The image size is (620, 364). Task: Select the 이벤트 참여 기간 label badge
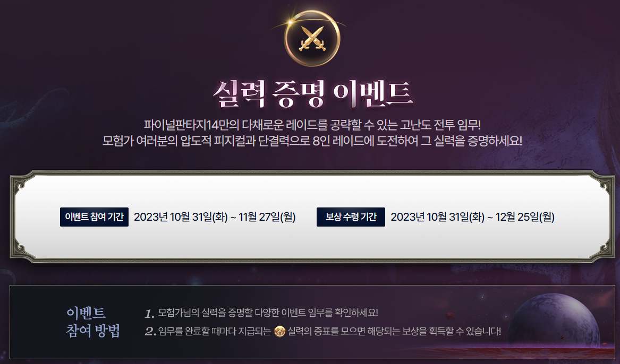click(94, 216)
